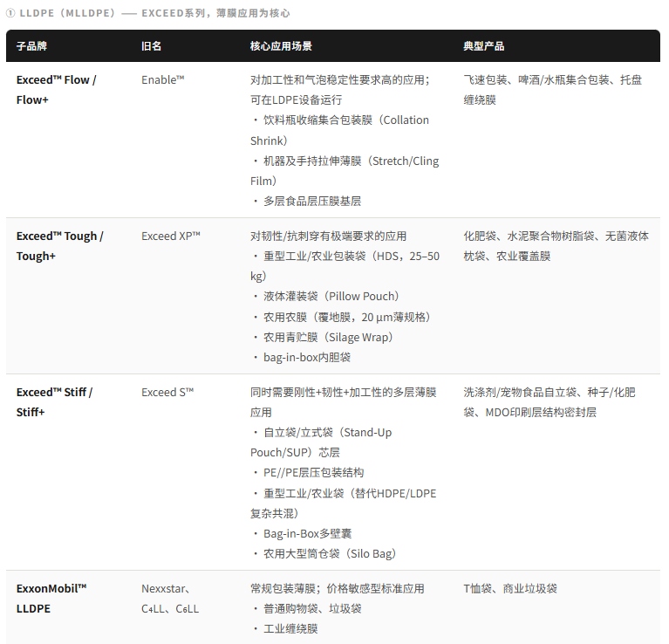Click text 袋、MDO印刷层结构密封层

click(x=530, y=412)
